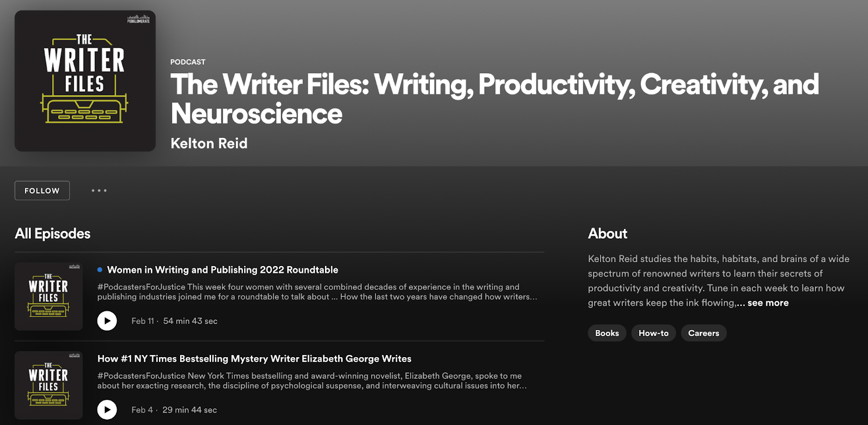Open the three-dots more options menu

click(x=99, y=191)
